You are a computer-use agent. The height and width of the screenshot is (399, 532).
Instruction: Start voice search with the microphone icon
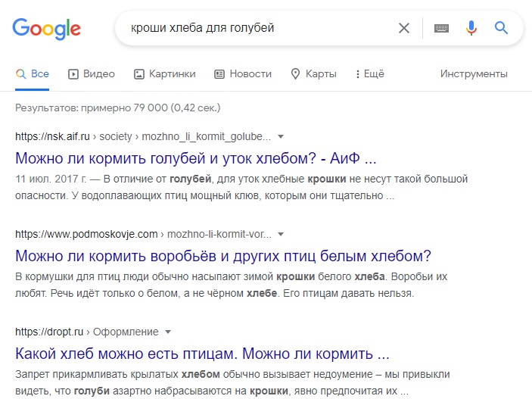(471, 28)
